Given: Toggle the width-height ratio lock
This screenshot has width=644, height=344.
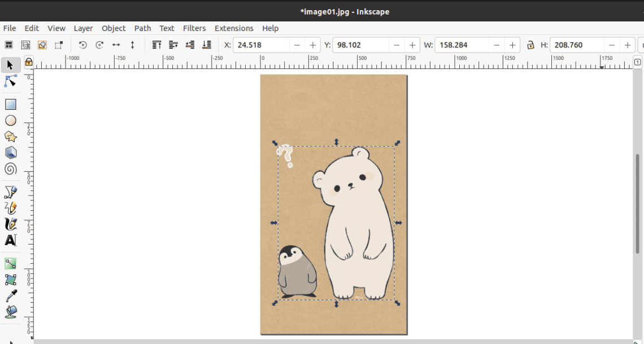Looking at the screenshot, I should pyautogui.click(x=530, y=45).
